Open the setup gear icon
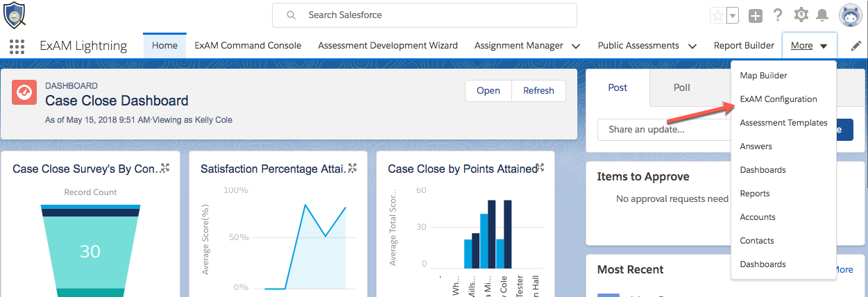Viewport: 868px width, 297px height. 801,15
